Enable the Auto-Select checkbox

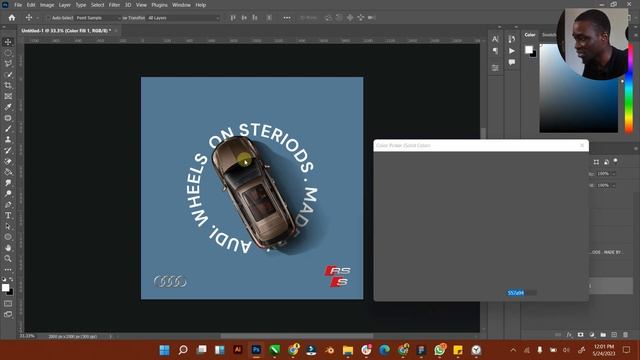click(x=48, y=18)
